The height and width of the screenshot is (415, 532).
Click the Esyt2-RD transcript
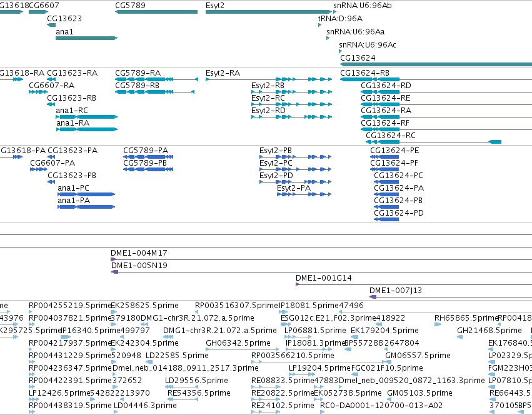[291, 117]
